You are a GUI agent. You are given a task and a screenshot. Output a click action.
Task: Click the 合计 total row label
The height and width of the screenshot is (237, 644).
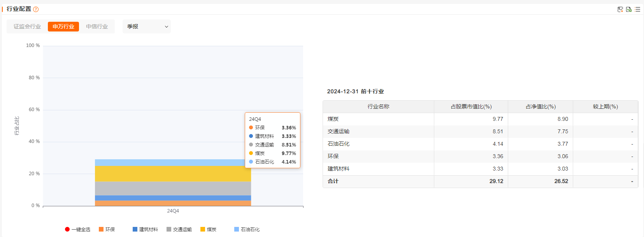[333, 181]
